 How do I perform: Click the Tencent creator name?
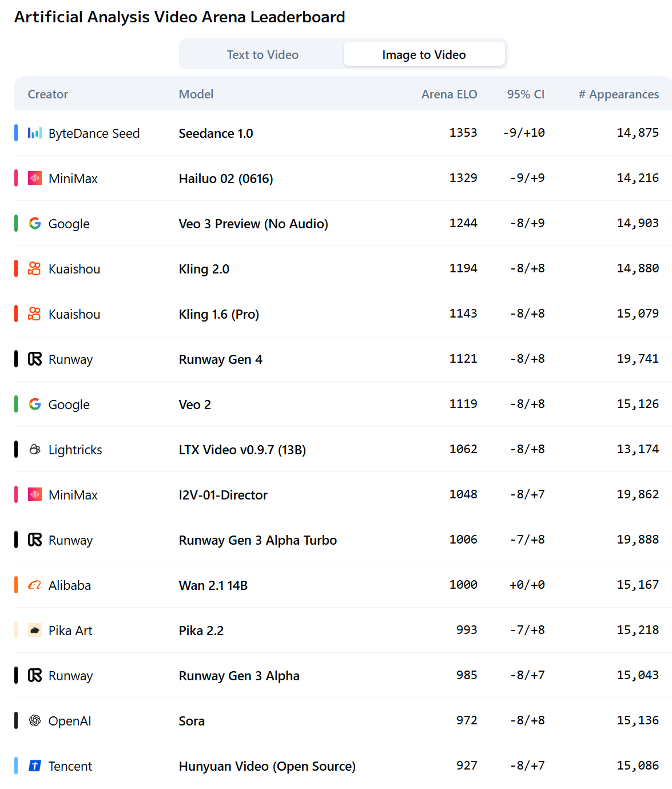click(x=70, y=766)
